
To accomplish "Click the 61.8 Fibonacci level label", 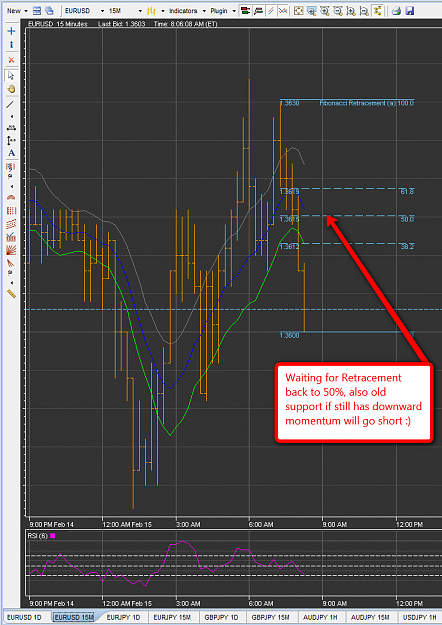I will [407, 192].
